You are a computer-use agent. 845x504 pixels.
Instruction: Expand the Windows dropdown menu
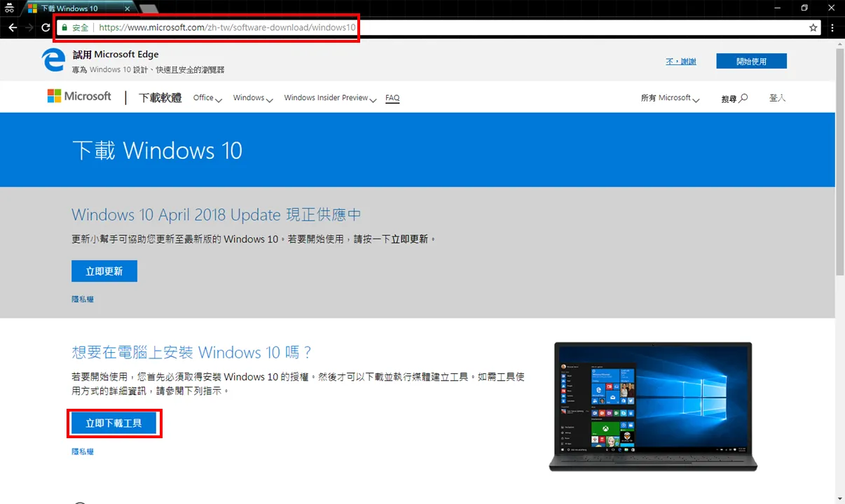pos(253,98)
